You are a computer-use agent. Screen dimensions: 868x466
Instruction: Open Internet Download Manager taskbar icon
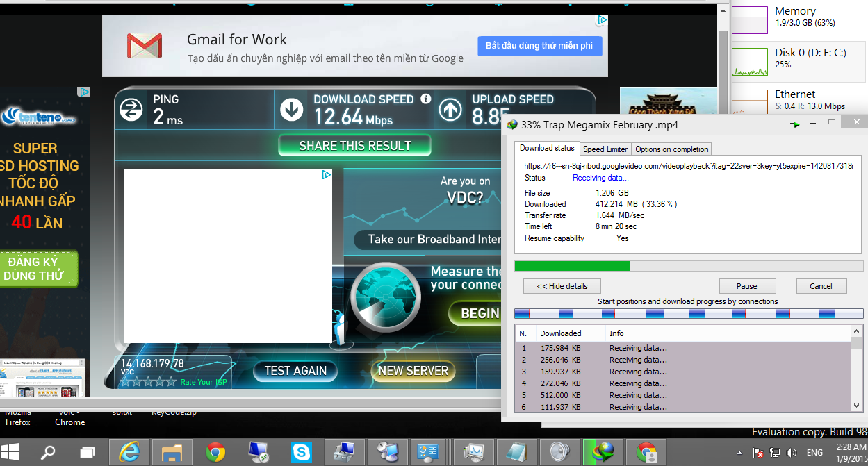coord(603,452)
